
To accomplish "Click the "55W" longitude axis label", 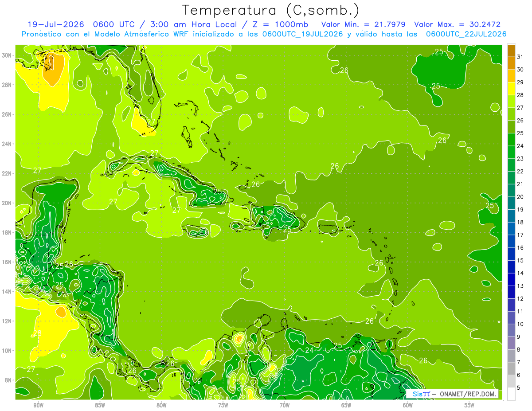I will click(469, 405).
